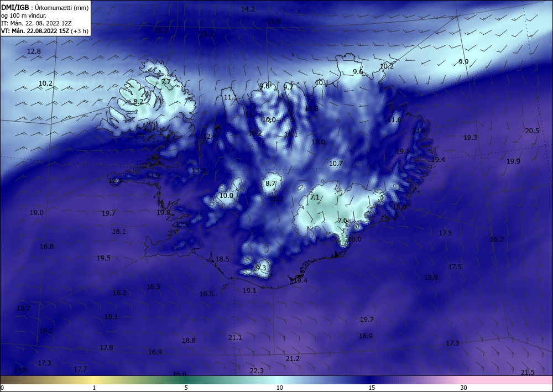Click the 9.8 value on the north coast
This screenshot has width=553, height=392.
(264, 86)
